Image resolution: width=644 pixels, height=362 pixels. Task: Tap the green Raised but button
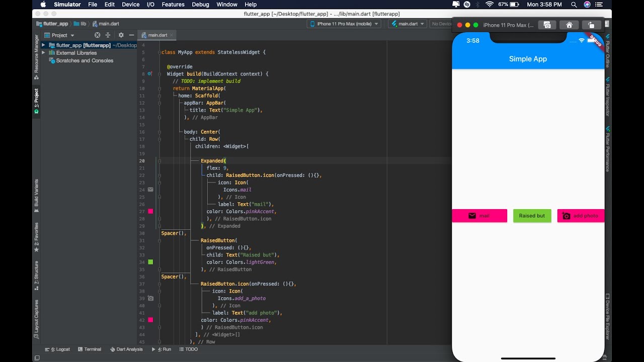[532, 216]
